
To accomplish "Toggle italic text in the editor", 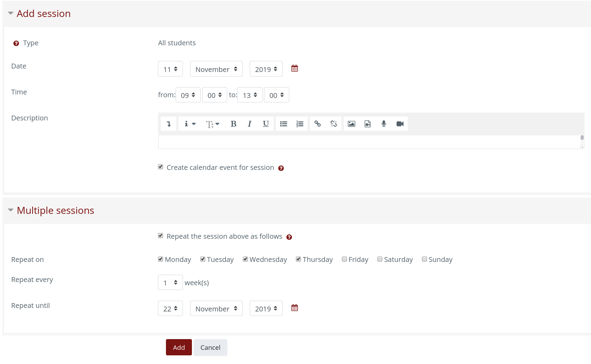I will click(x=249, y=124).
